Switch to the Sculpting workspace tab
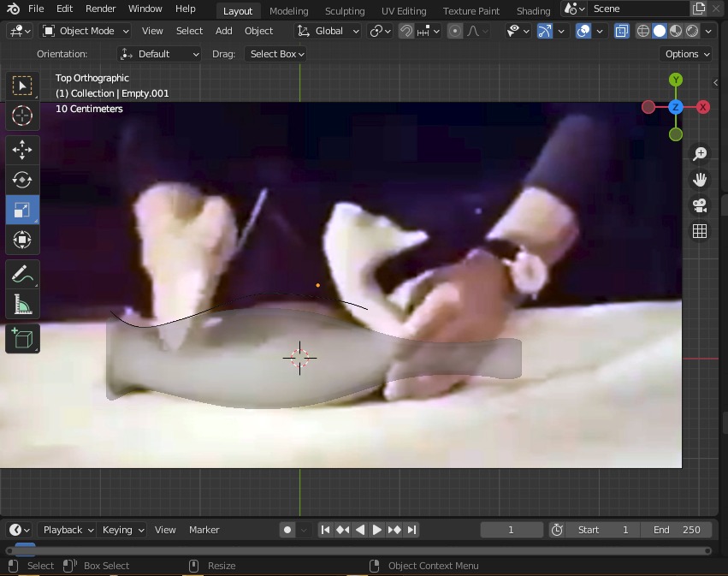The height and width of the screenshot is (576, 728). [345, 11]
